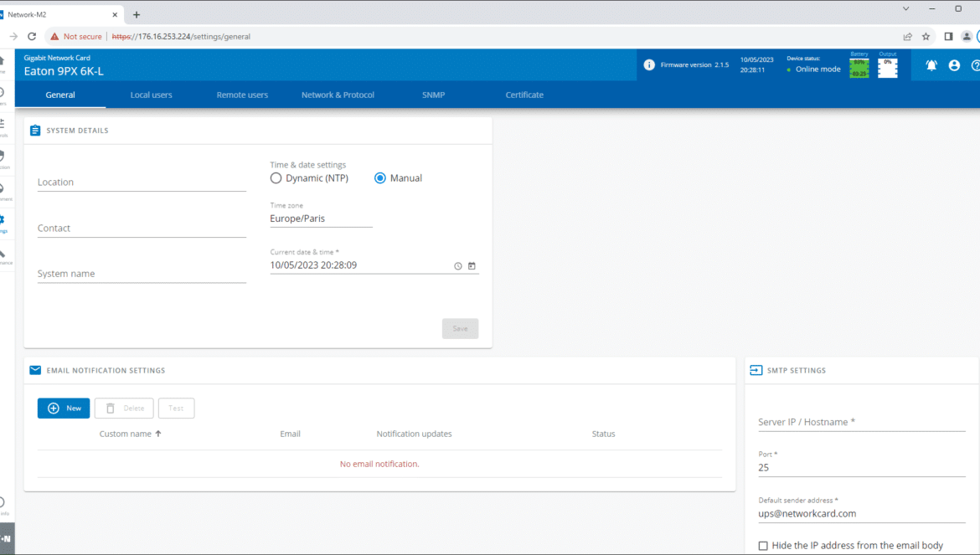The height and width of the screenshot is (555, 980).
Task: Sort by Custom name arrow
Action: click(x=158, y=434)
